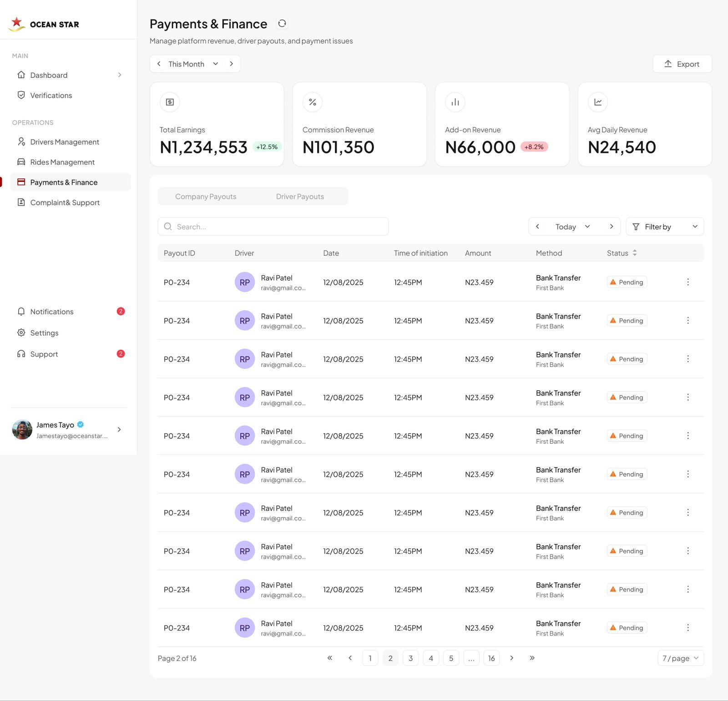Open Notifications in sidebar
Image resolution: width=728 pixels, height=701 pixels.
click(x=71, y=312)
